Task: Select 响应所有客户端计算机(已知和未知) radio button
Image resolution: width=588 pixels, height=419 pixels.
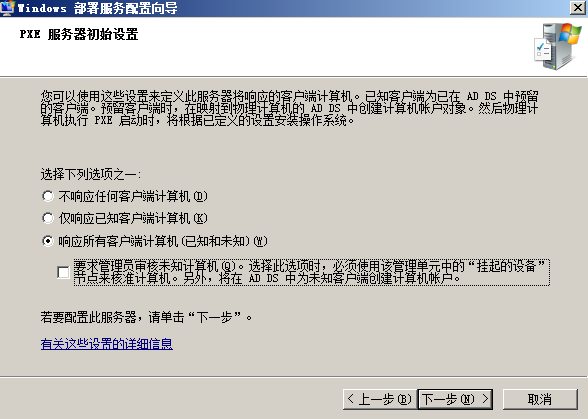Action: click(x=48, y=241)
